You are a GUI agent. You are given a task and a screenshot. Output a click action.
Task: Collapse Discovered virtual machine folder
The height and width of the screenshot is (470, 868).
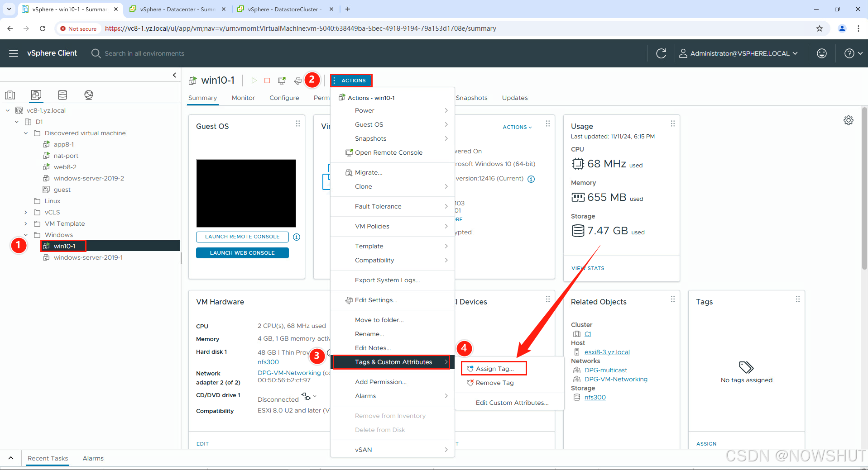(26, 133)
